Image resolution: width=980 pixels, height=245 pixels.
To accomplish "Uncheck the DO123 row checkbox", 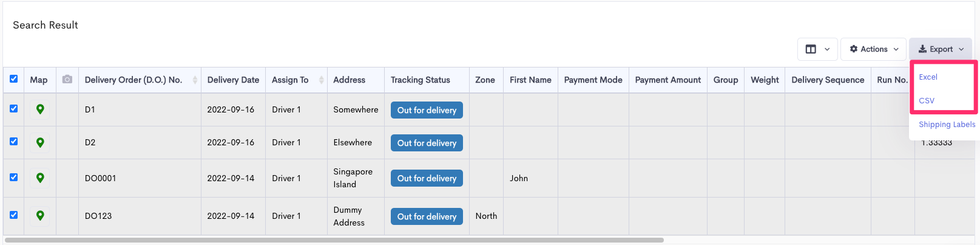I will click(x=14, y=215).
